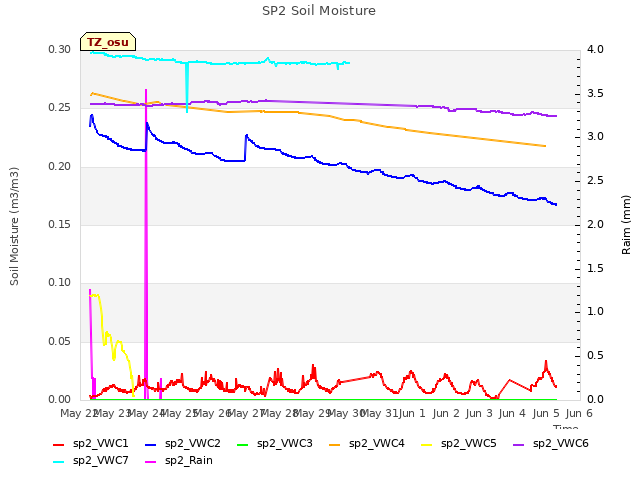
Task: Click the May 31 x-axis tick label
Action: (380, 413)
